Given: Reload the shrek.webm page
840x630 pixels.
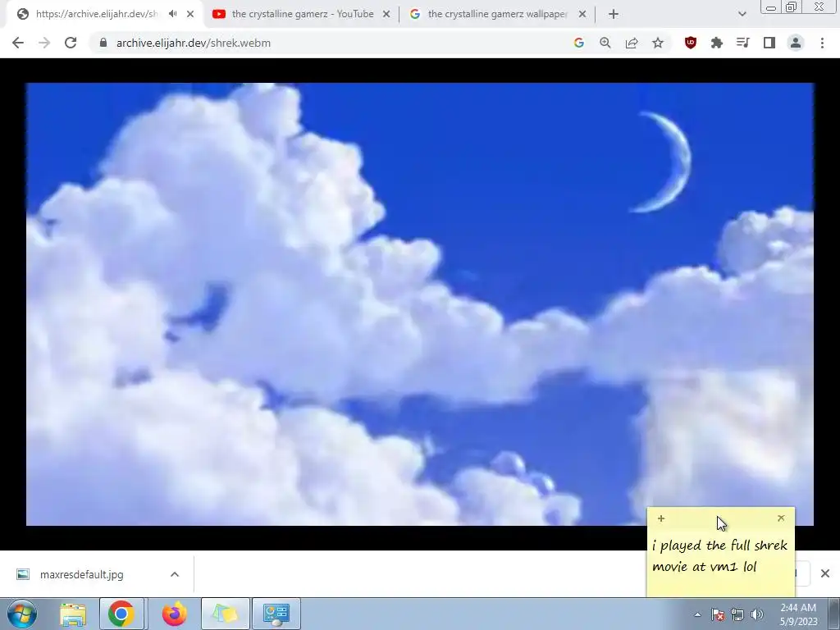Looking at the screenshot, I should (x=71, y=43).
